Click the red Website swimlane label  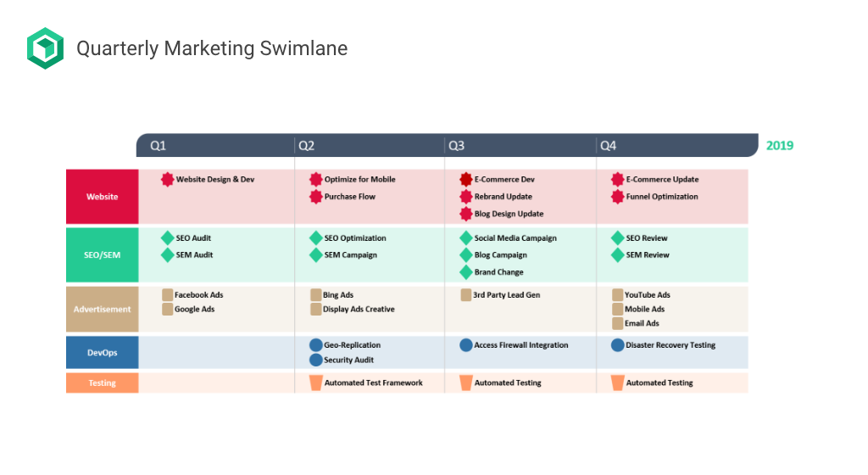[x=102, y=197]
